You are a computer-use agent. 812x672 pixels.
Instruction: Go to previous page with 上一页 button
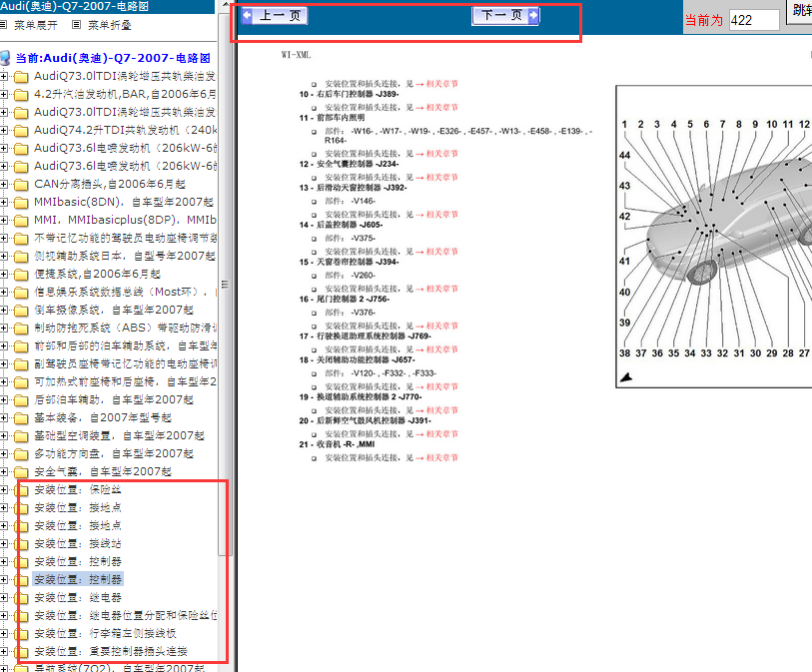click(275, 16)
